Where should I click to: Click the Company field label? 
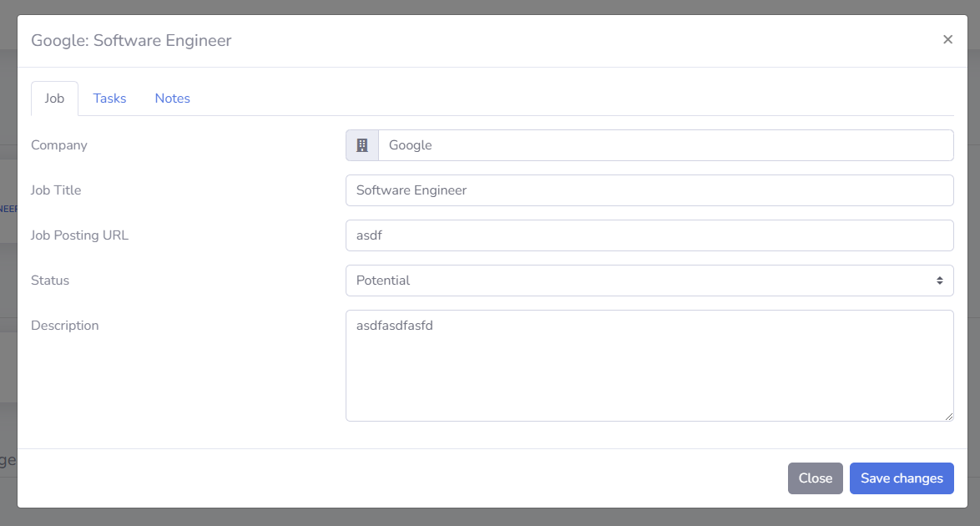point(59,145)
